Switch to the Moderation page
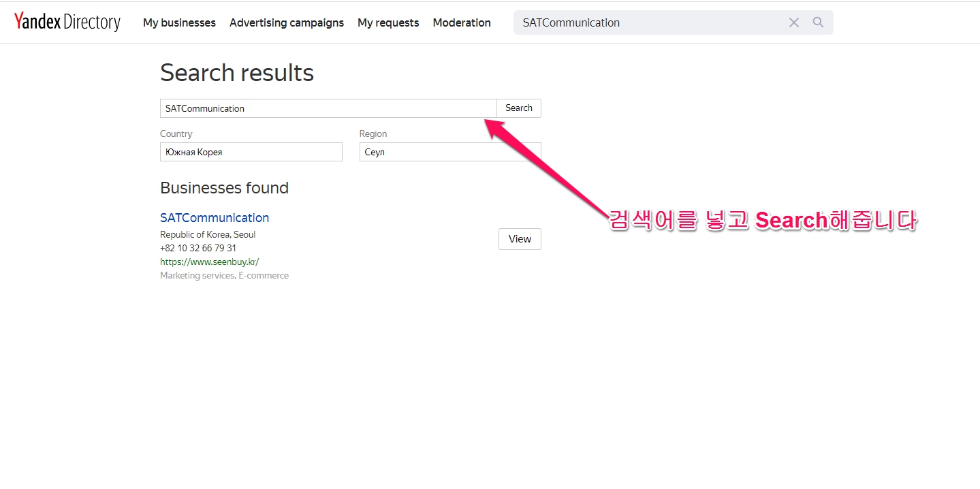Viewport: 980px width, 489px height. point(462,22)
